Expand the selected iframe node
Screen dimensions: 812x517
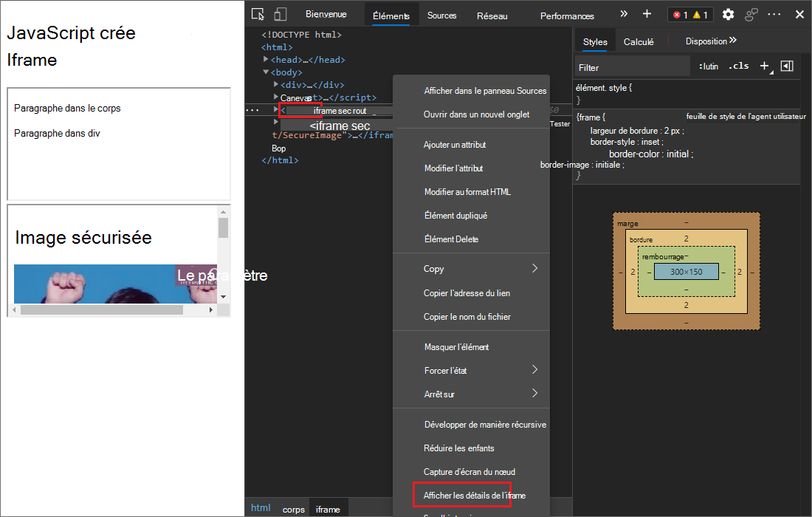point(276,109)
